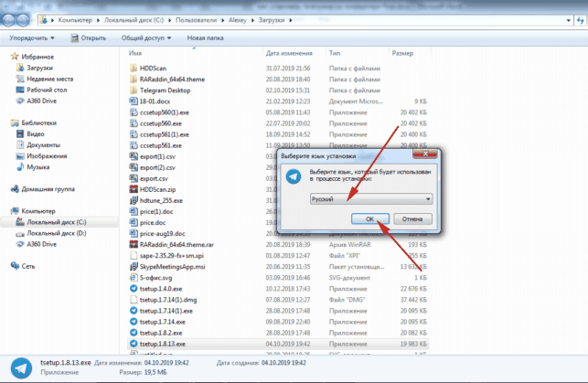Viewport: 588px width, 383px height.
Task: Select Alexey in the address bar
Action: (238, 20)
